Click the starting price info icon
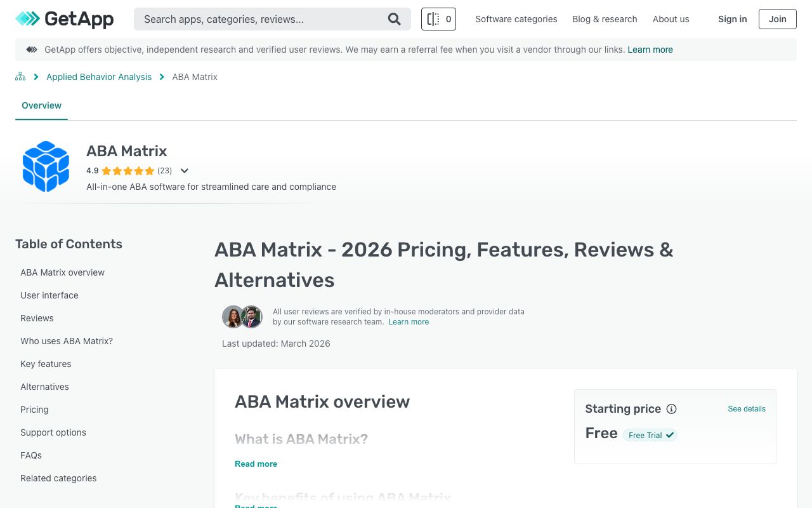The height and width of the screenshot is (508, 812). tap(671, 409)
